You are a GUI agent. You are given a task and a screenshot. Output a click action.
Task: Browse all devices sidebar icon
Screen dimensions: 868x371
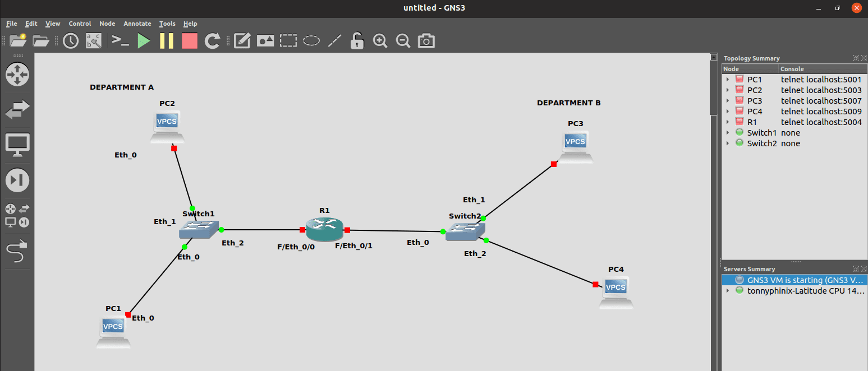17,215
